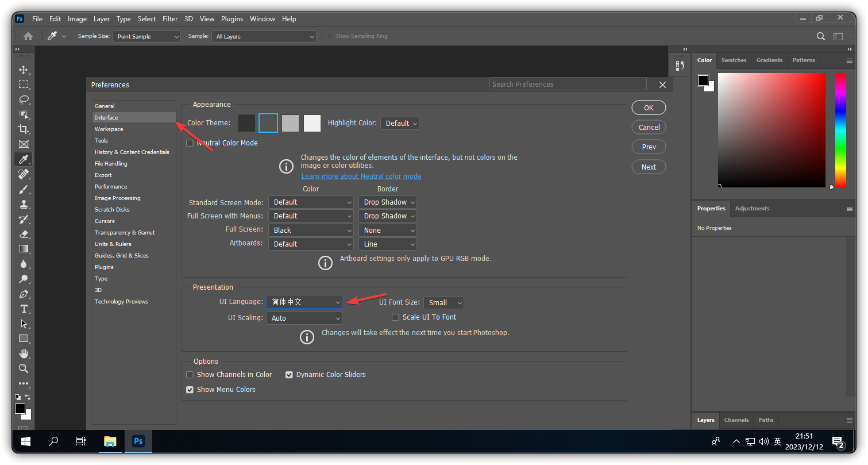The height and width of the screenshot is (465, 868).
Task: Open the History panel icon
Action: tap(680, 66)
